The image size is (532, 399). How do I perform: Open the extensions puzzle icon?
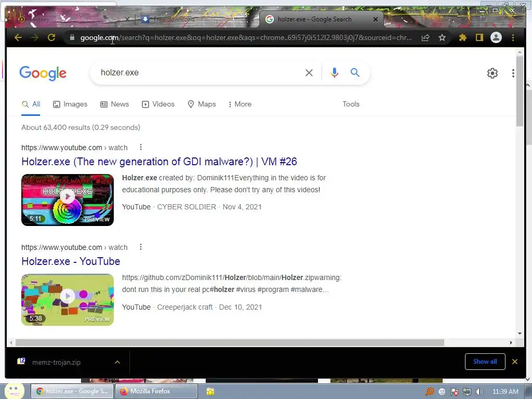[462, 37]
